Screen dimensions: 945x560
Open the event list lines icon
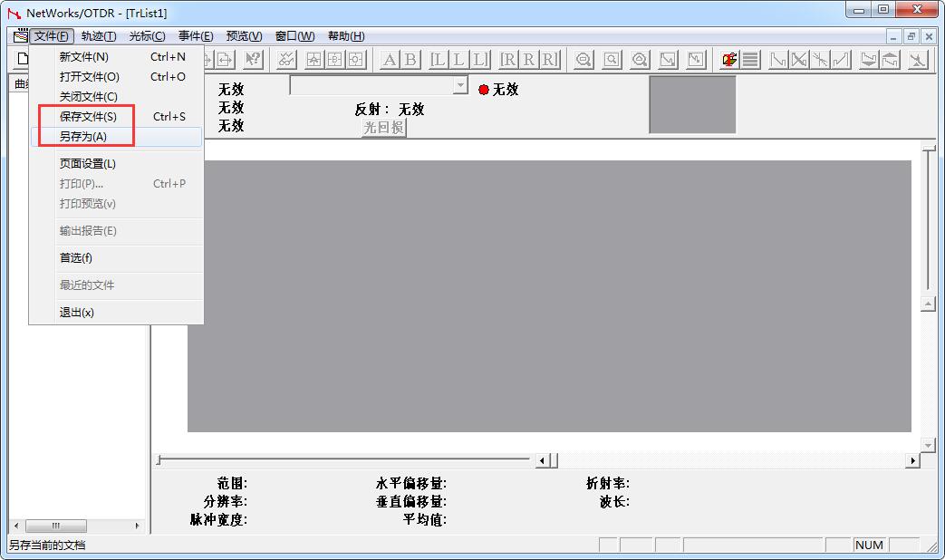coord(750,60)
